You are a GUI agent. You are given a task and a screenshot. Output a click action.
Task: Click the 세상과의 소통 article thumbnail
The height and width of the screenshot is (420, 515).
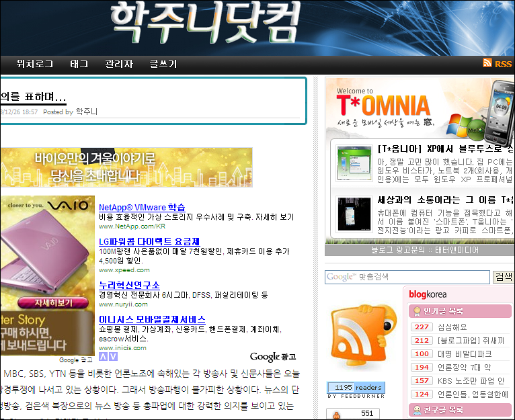pyautogui.click(x=354, y=214)
